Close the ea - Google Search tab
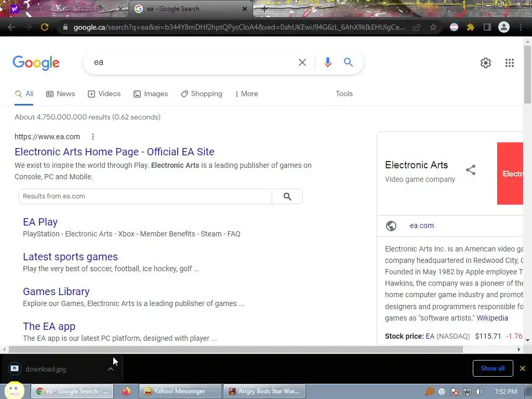Viewport: 532px width, 399px height. [x=245, y=9]
